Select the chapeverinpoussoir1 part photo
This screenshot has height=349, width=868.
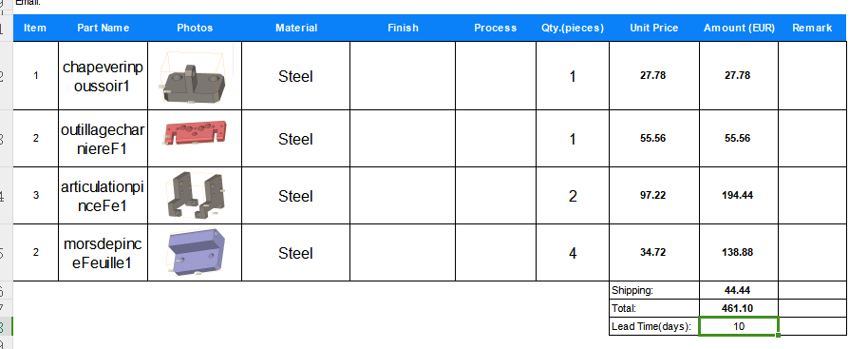[195, 75]
